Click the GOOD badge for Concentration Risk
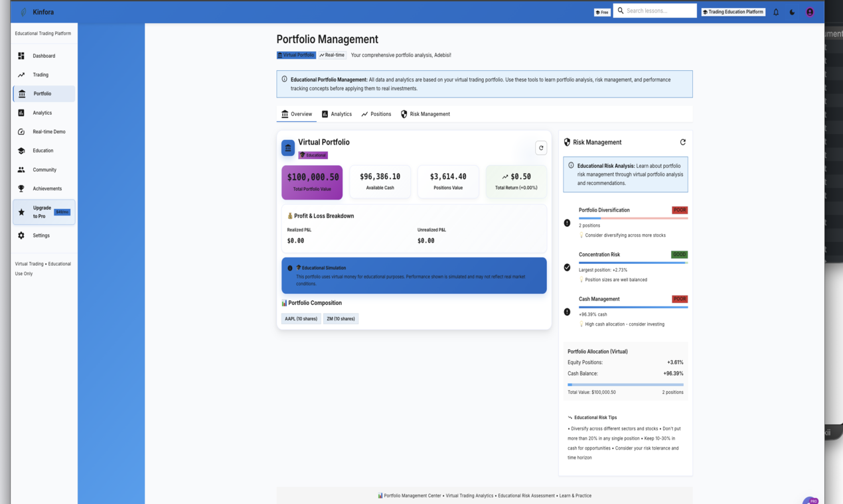The width and height of the screenshot is (843, 504). click(680, 255)
